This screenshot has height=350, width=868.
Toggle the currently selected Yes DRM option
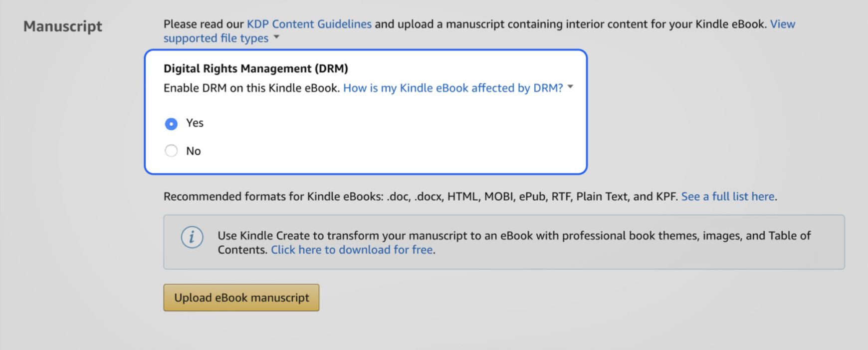click(x=171, y=123)
